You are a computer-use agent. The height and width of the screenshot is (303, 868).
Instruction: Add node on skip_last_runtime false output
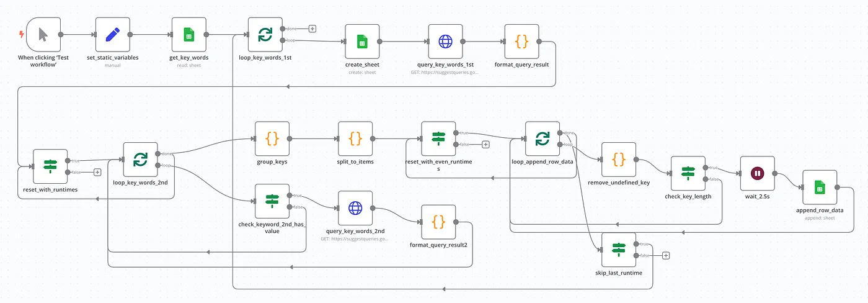tap(666, 255)
